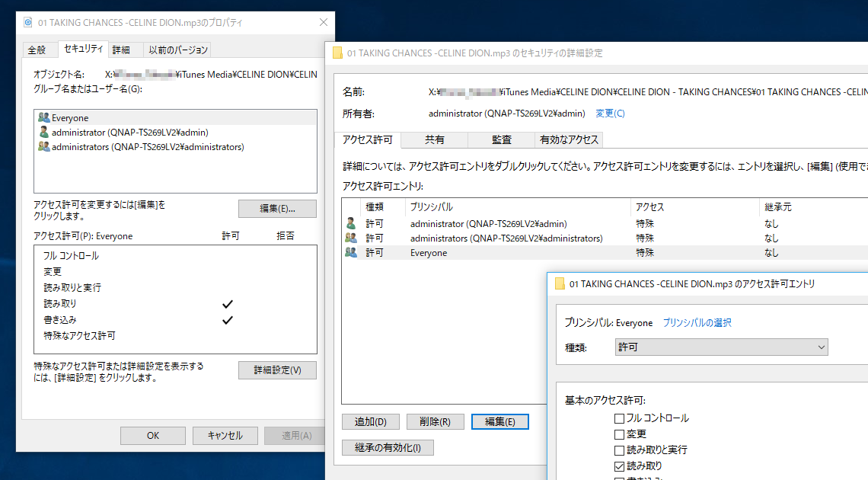Switch to the 共有 tab
The height and width of the screenshot is (480, 868).
point(435,140)
